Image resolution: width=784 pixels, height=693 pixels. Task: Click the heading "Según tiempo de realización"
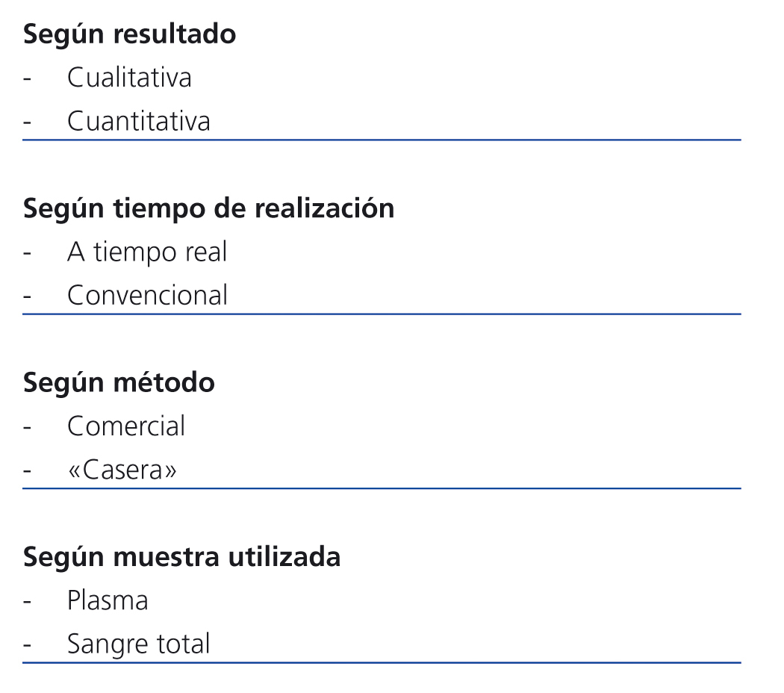(208, 208)
